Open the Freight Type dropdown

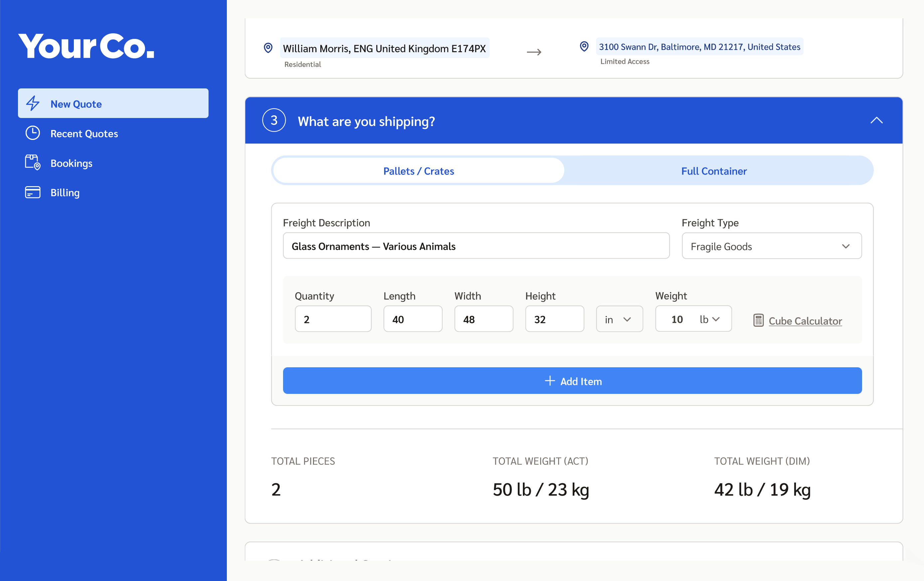(x=771, y=246)
